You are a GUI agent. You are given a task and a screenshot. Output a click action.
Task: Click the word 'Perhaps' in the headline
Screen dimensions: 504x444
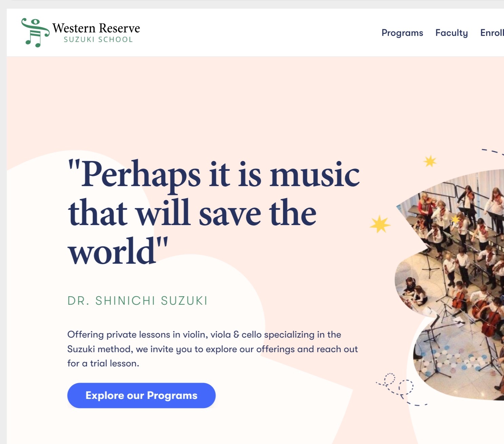click(x=141, y=175)
